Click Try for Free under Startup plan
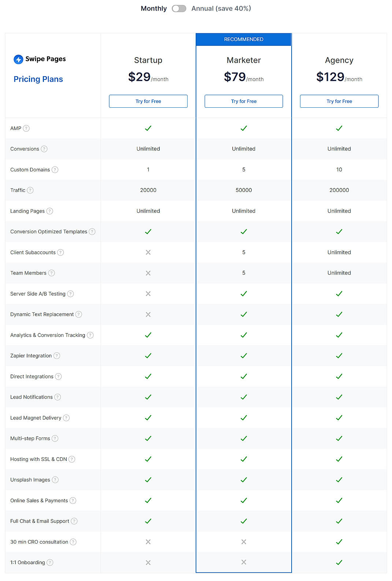The width and height of the screenshot is (392, 581). pos(148,101)
